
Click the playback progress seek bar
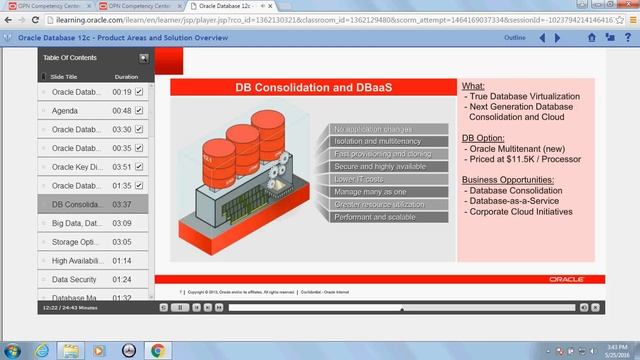pyautogui.click(x=402, y=307)
